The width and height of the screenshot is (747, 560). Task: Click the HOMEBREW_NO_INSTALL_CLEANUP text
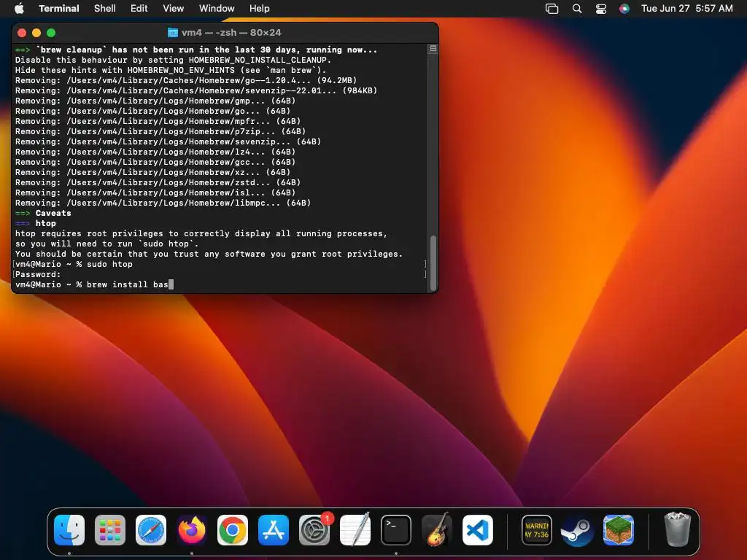click(258, 60)
